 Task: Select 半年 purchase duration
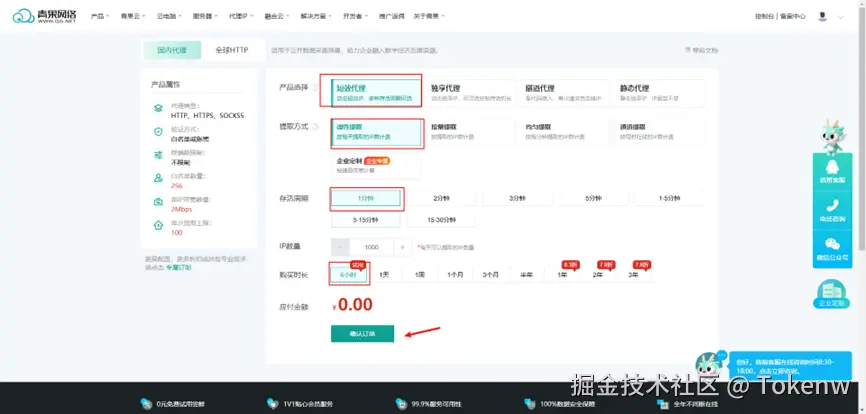click(x=526, y=274)
